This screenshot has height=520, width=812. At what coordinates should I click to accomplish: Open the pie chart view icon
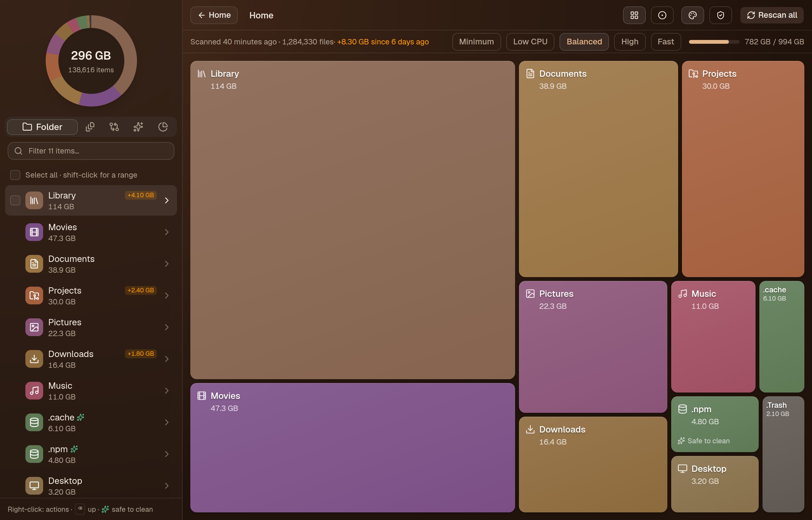pyautogui.click(x=163, y=127)
